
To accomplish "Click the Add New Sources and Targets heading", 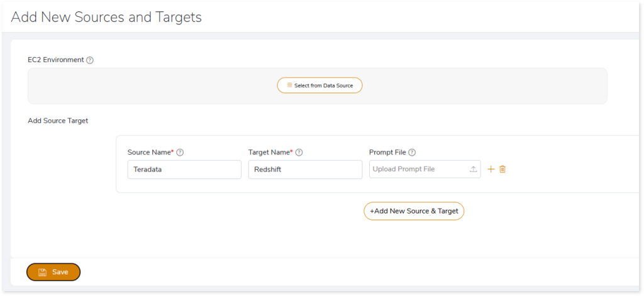I will point(106,17).
